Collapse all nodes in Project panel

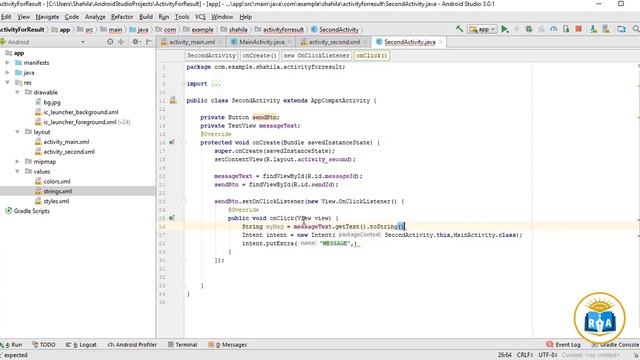pyautogui.click(x=121, y=42)
